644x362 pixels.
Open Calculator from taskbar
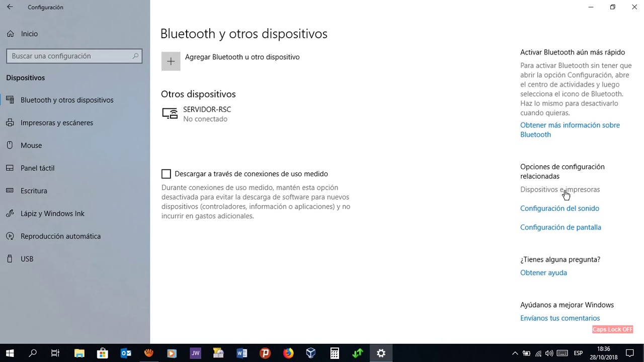pyautogui.click(x=335, y=353)
